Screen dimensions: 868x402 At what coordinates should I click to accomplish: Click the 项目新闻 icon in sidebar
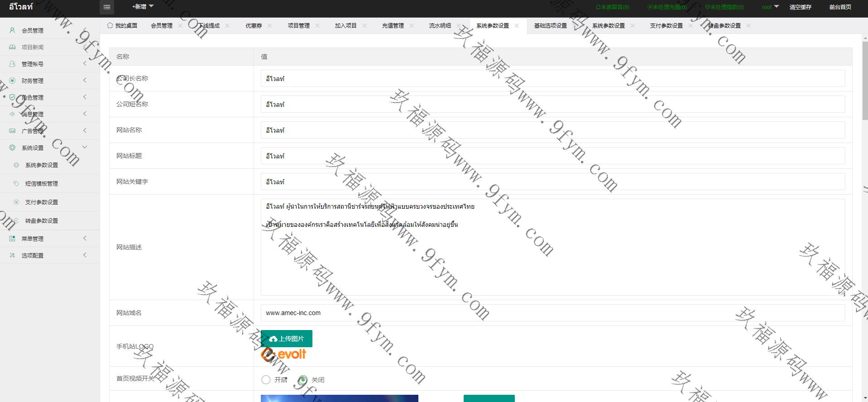[x=12, y=47]
